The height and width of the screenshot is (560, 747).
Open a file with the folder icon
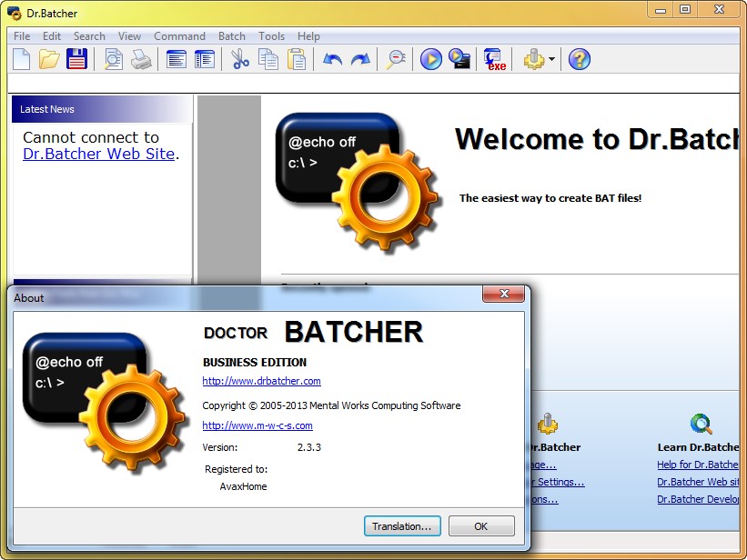(x=49, y=59)
